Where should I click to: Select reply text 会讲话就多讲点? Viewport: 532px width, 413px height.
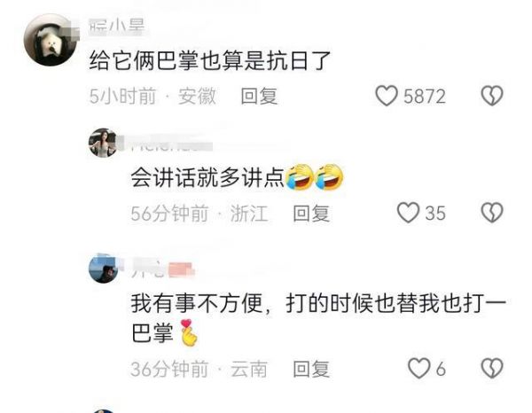point(207,178)
